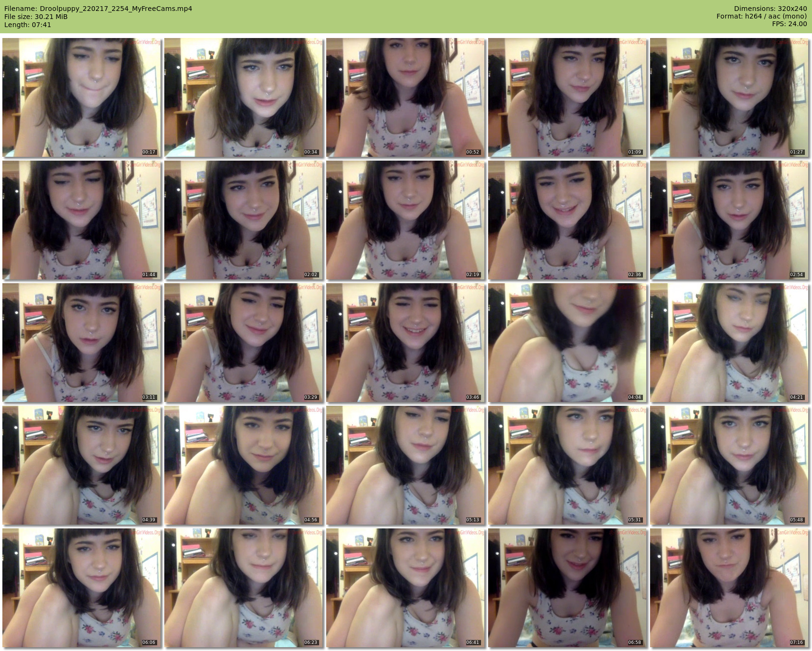
Task: Select the 02:54 thumbnail
Action: click(729, 220)
